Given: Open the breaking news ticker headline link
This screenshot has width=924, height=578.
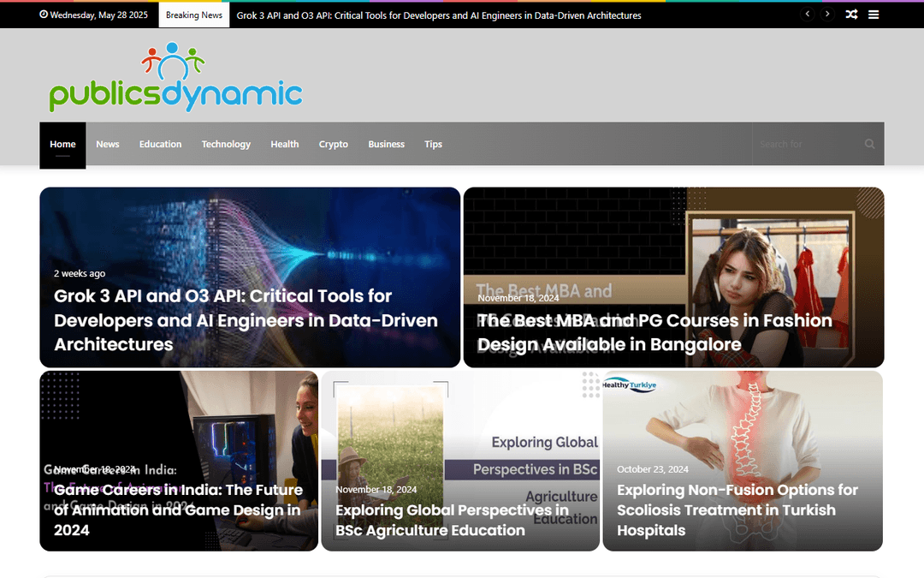Looking at the screenshot, I should 438,15.
